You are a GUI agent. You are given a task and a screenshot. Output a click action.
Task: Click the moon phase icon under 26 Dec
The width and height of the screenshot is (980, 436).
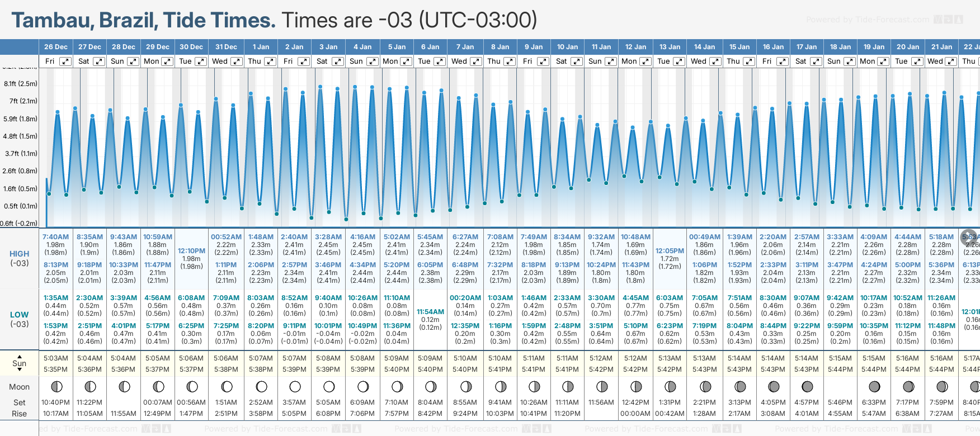pos(56,386)
